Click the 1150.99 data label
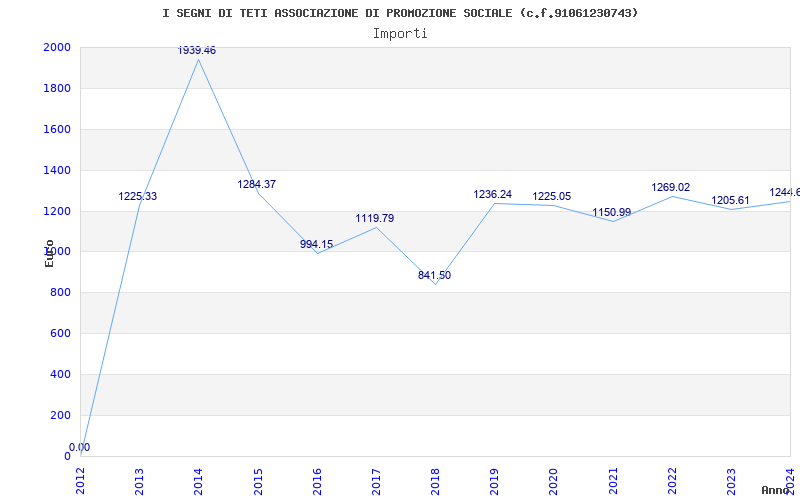 611,212
